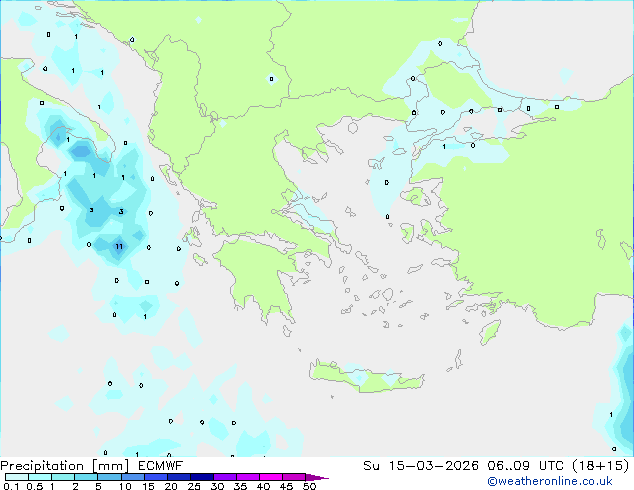
Task: Click the date 'Su 15-03-2026' text
Action: 421,466
